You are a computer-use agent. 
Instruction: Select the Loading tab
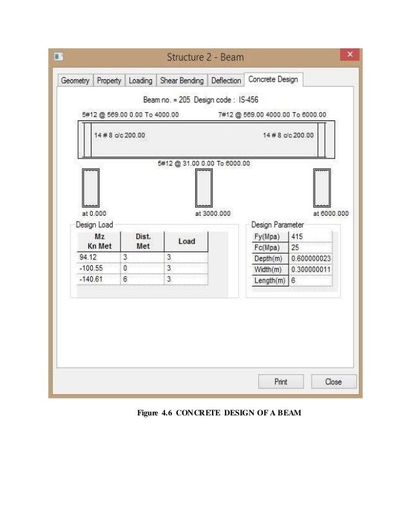pos(140,81)
